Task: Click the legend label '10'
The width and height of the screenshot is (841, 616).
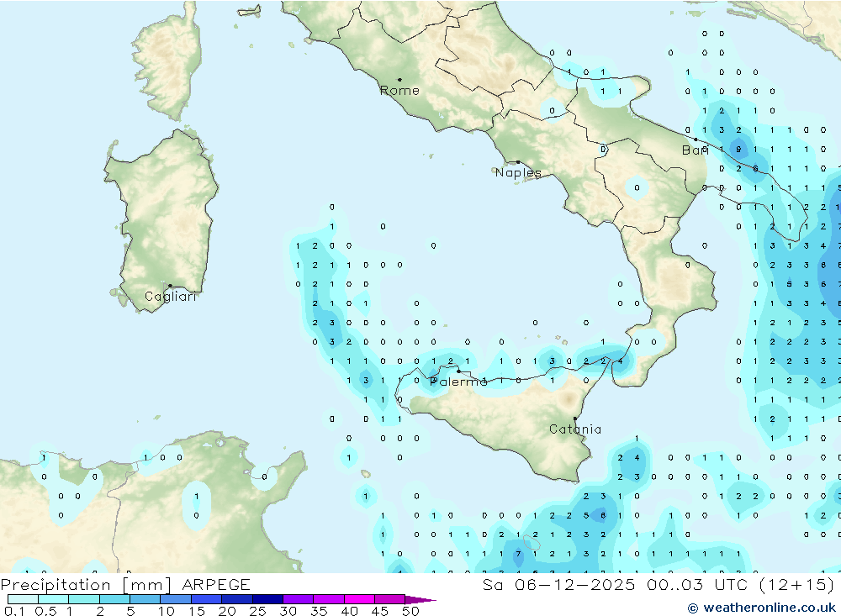Action: [167, 611]
